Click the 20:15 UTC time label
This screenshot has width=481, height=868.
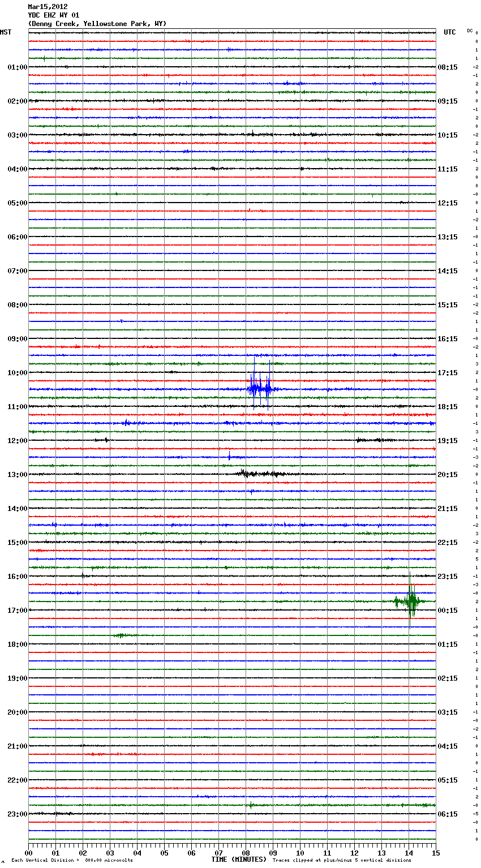pyautogui.click(x=448, y=475)
